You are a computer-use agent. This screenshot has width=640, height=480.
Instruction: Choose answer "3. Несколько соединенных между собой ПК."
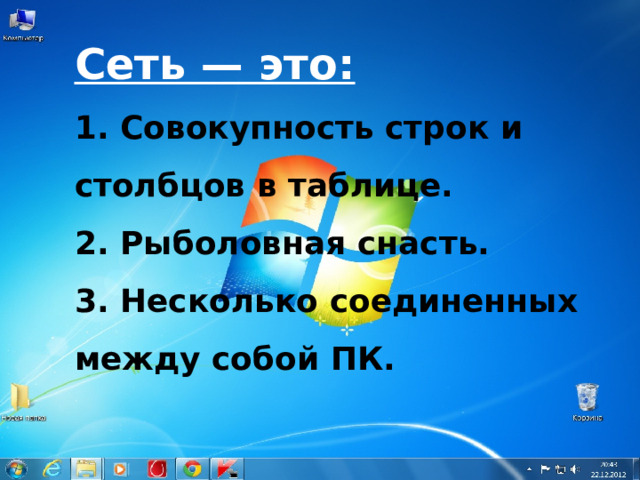click(327, 331)
